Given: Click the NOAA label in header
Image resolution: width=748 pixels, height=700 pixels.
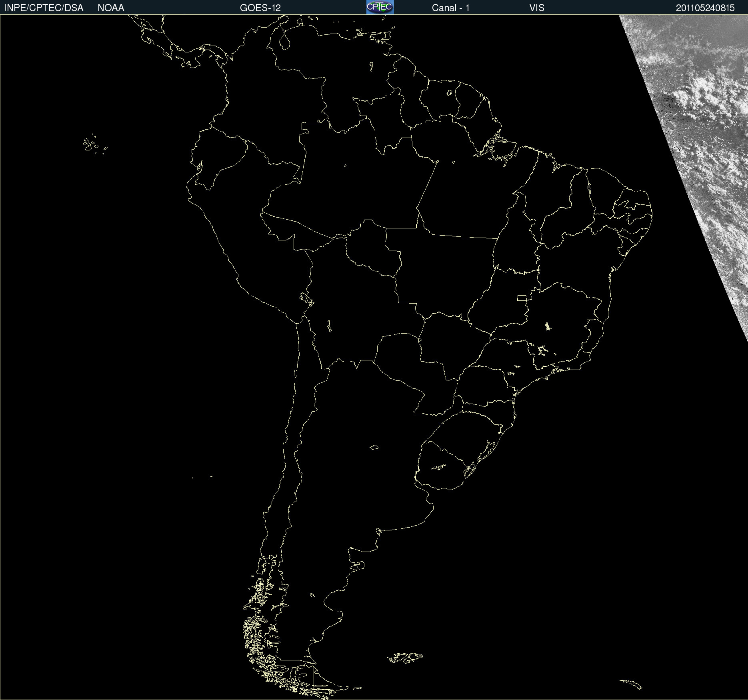Looking at the screenshot, I should [x=111, y=8].
